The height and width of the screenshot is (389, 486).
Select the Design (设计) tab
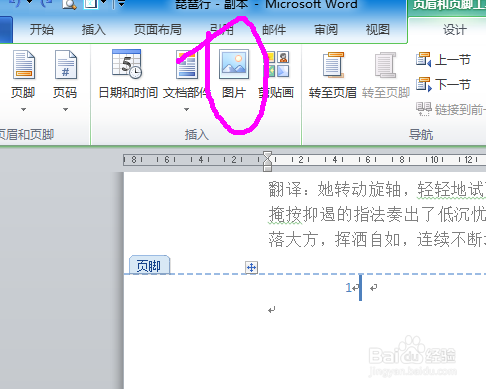tap(455, 30)
